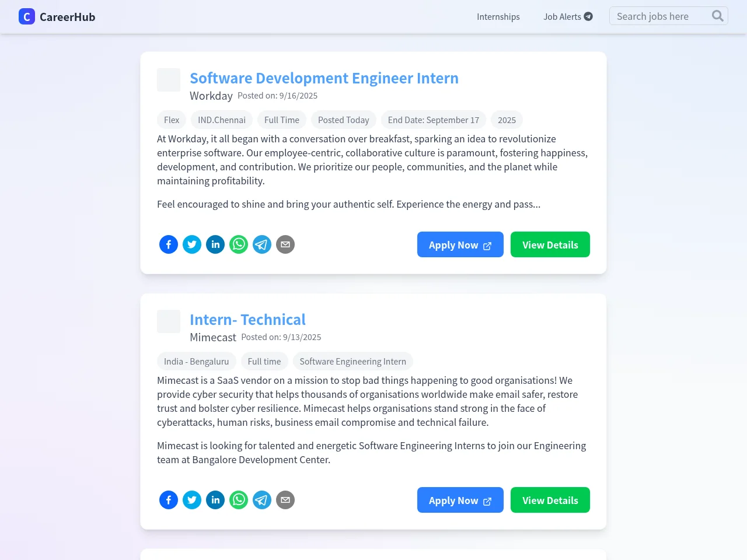This screenshot has width=747, height=560.
Task: Select the Flex tag
Action: click(172, 120)
